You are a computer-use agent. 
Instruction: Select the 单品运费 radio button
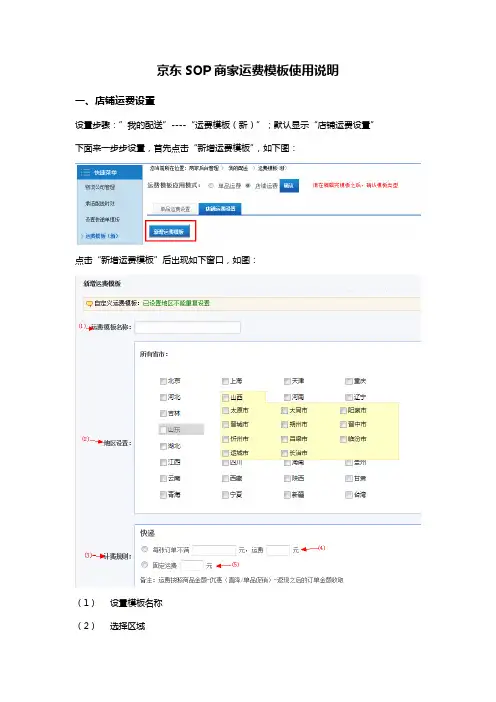coord(211,185)
